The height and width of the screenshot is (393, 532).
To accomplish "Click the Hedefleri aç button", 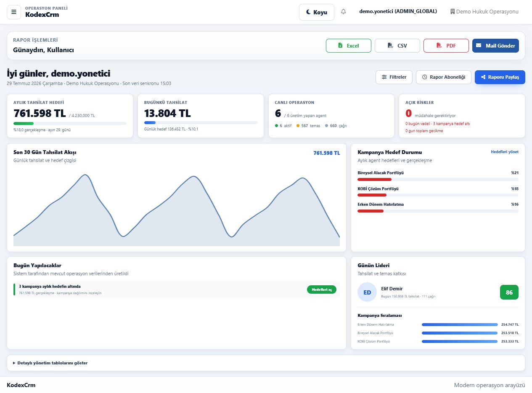I will pos(322,289).
